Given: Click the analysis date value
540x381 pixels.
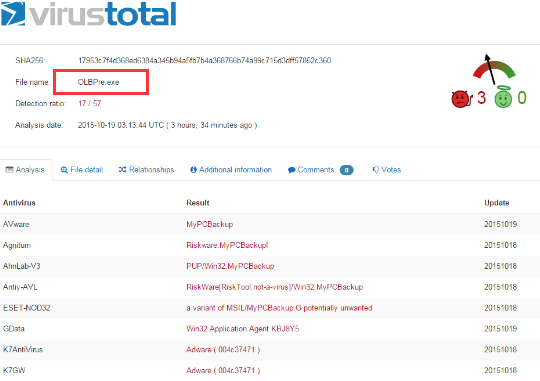Looking at the screenshot, I should tap(167, 125).
